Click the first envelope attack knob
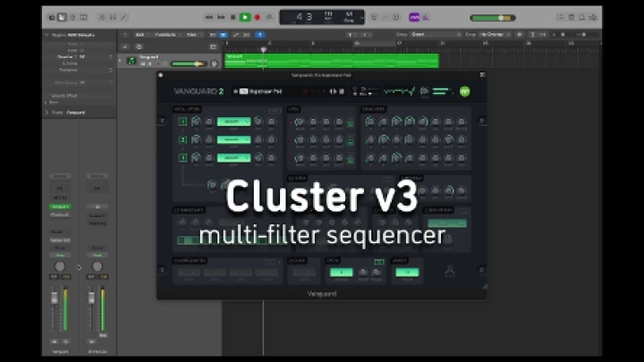Viewport: 644px width, 362px height. (x=369, y=122)
